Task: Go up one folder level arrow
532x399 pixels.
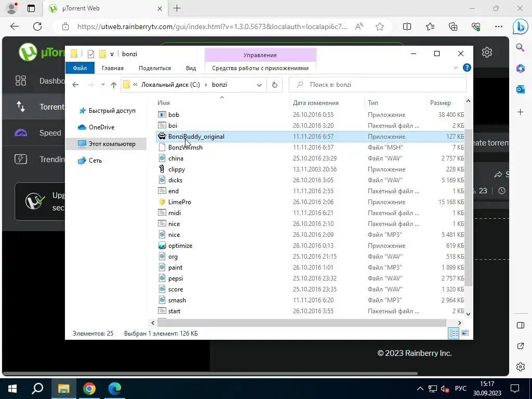Action: coord(114,85)
